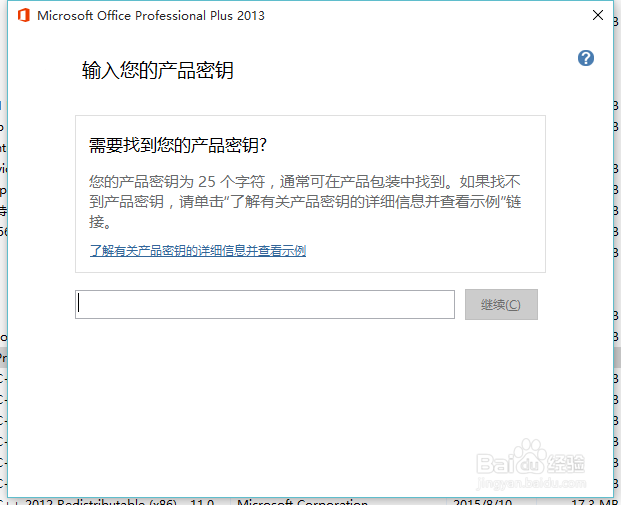Click the 继续(C) continue button
Image resolution: width=621 pixels, height=505 pixels.
click(501, 304)
